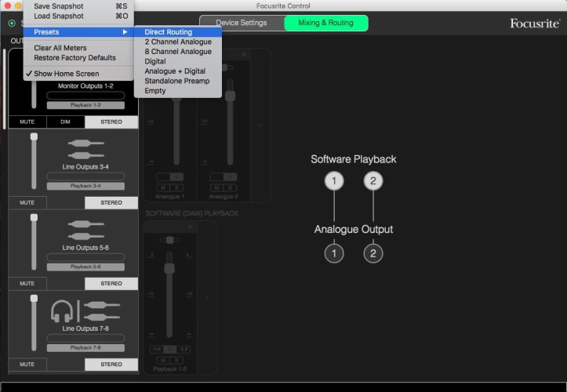Toggle STEREO for Line Outputs 3-4
The width and height of the screenshot is (567, 392).
tap(111, 203)
